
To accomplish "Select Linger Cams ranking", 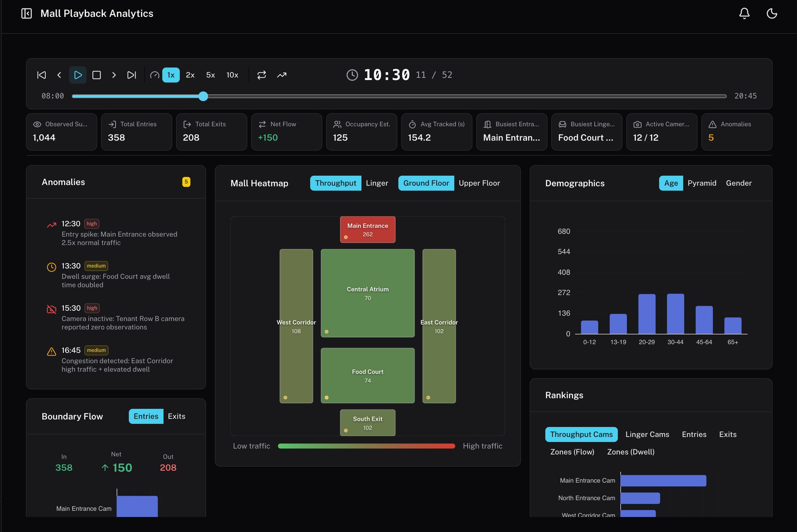I will pyautogui.click(x=647, y=435).
